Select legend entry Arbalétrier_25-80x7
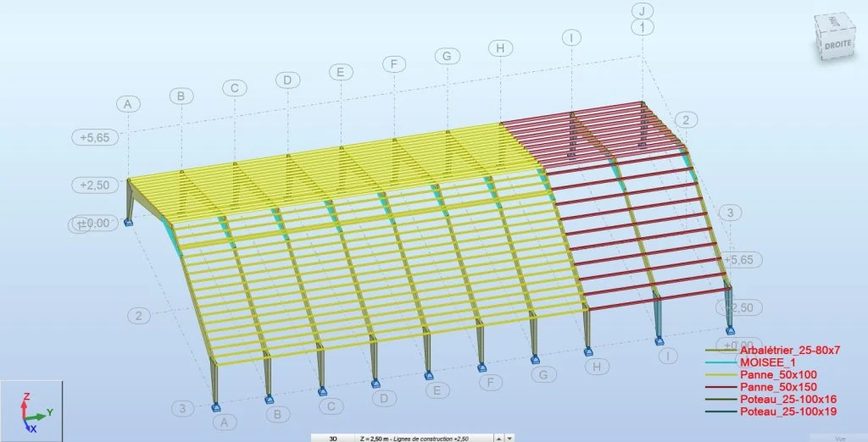The width and height of the screenshot is (868, 442). [x=790, y=351]
